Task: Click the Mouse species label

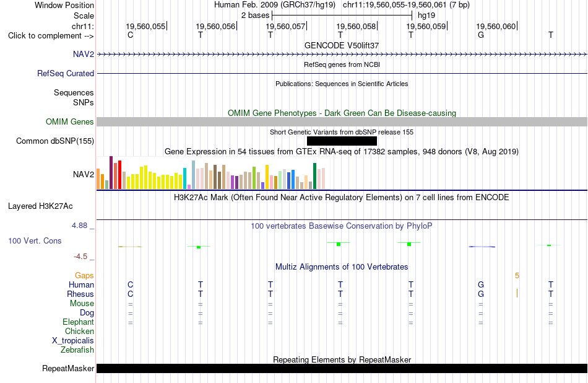Action: (x=82, y=304)
